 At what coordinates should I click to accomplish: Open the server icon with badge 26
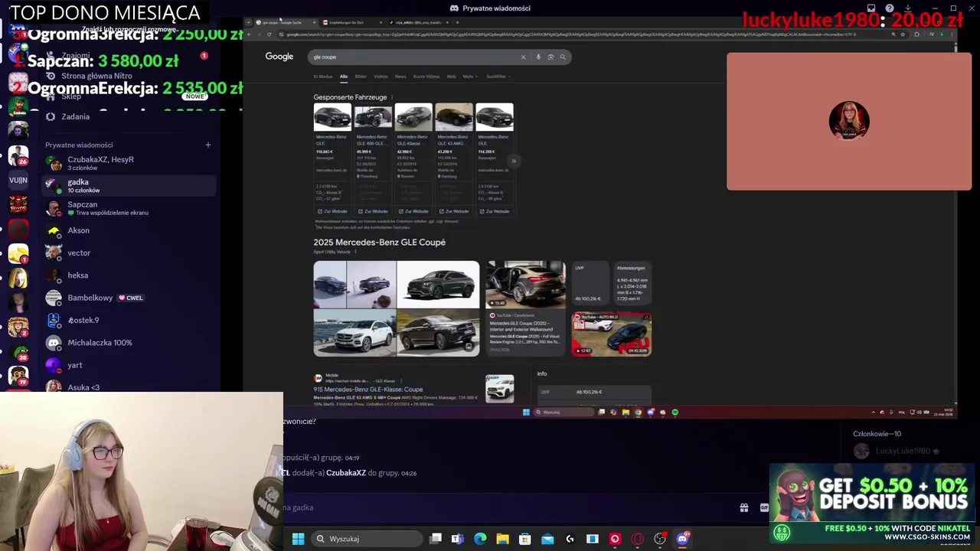(x=18, y=156)
